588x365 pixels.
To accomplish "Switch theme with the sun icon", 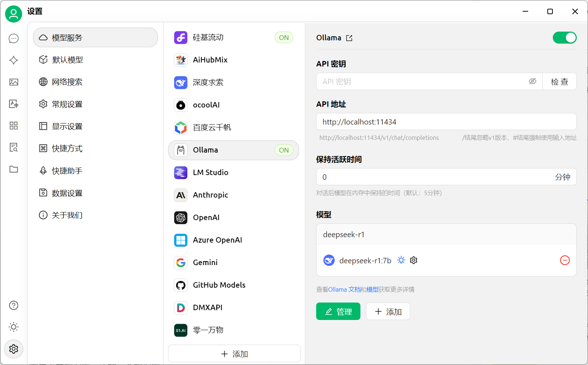I will coord(14,327).
